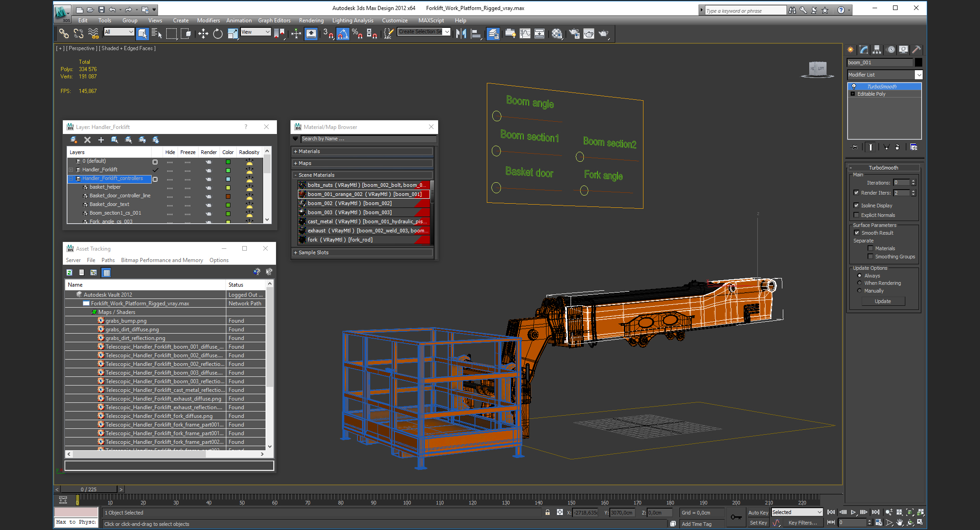Open the Create command panel tab
Screen dimensions: 980x530
[850, 50]
